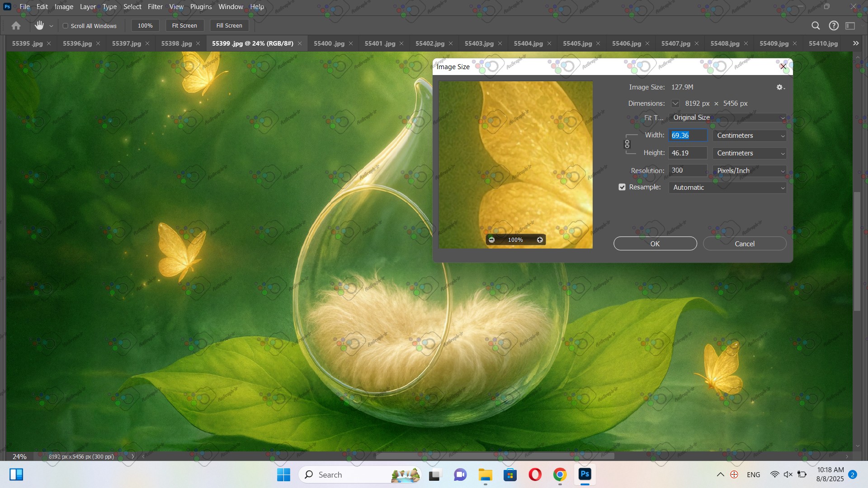Toggle the constrain proportions link icon
This screenshot has height=488, width=868.
627,144
